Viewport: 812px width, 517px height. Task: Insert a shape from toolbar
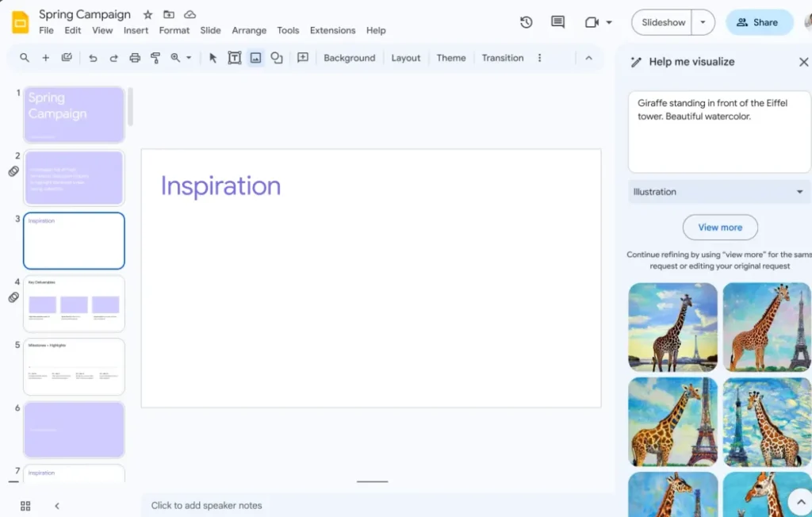(x=277, y=58)
